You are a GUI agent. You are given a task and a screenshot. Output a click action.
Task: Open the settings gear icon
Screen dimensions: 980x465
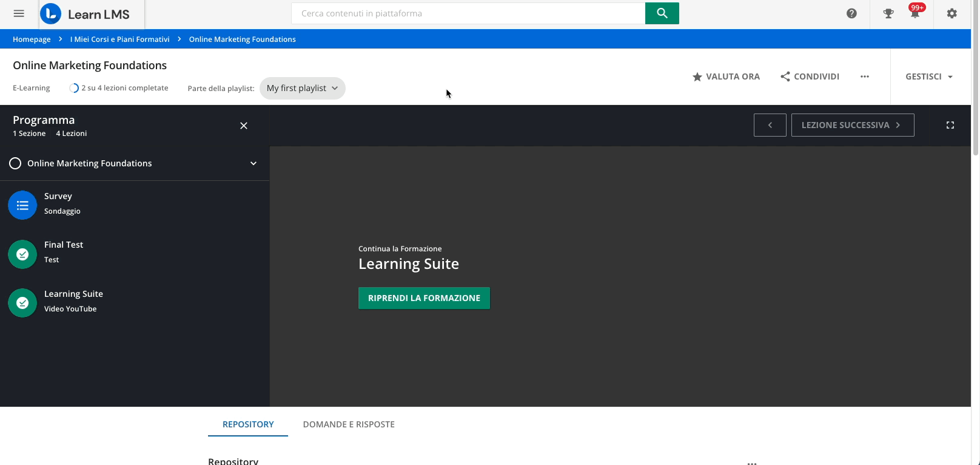pyautogui.click(x=952, y=13)
